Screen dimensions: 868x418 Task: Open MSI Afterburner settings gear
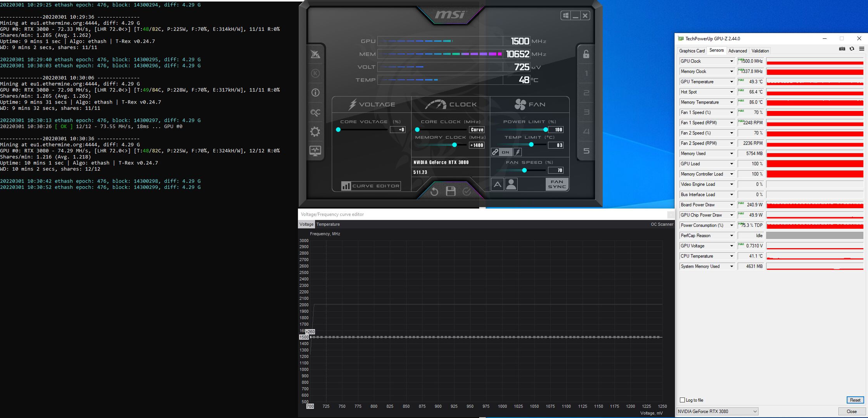[315, 132]
